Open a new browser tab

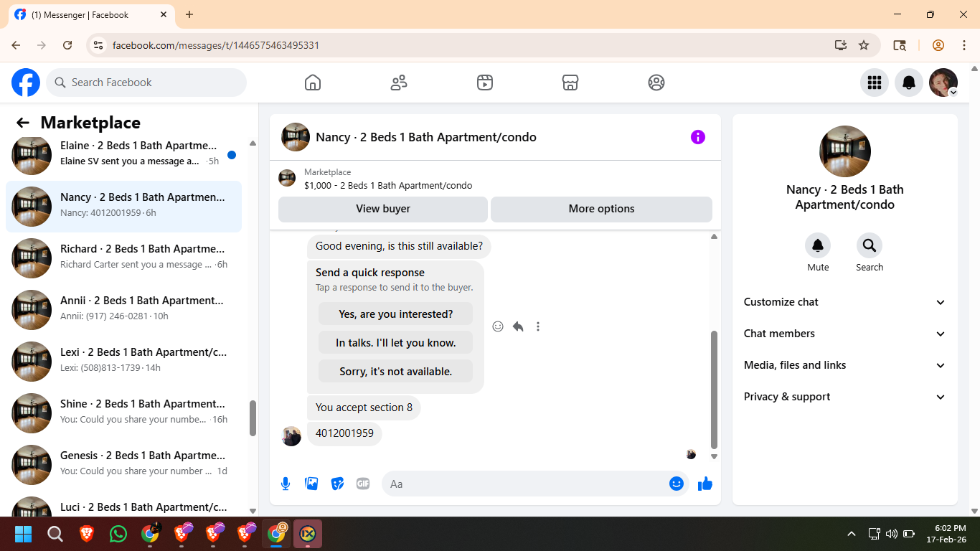[x=189, y=14]
